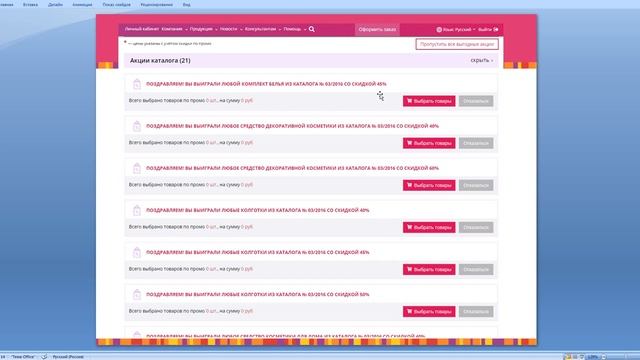Click the globe icon next to Язык: Русский
This screenshot has height=360, width=640.
coord(439,29)
